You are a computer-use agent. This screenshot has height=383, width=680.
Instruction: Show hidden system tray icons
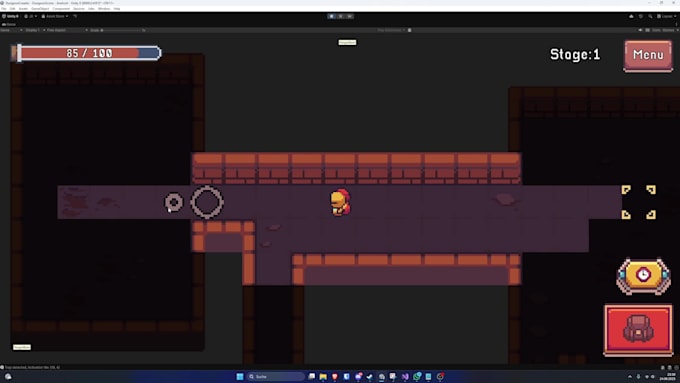[630, 376]
